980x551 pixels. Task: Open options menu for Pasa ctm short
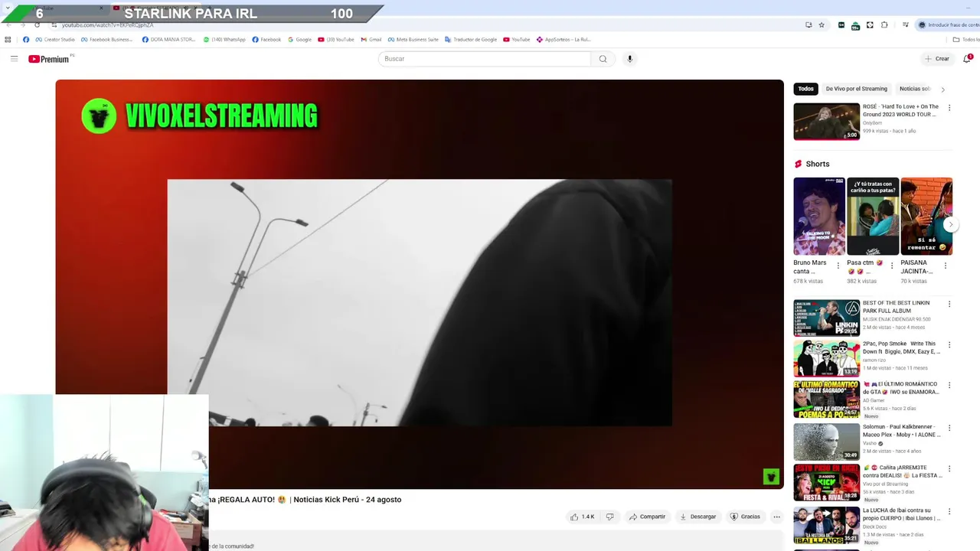891,266
